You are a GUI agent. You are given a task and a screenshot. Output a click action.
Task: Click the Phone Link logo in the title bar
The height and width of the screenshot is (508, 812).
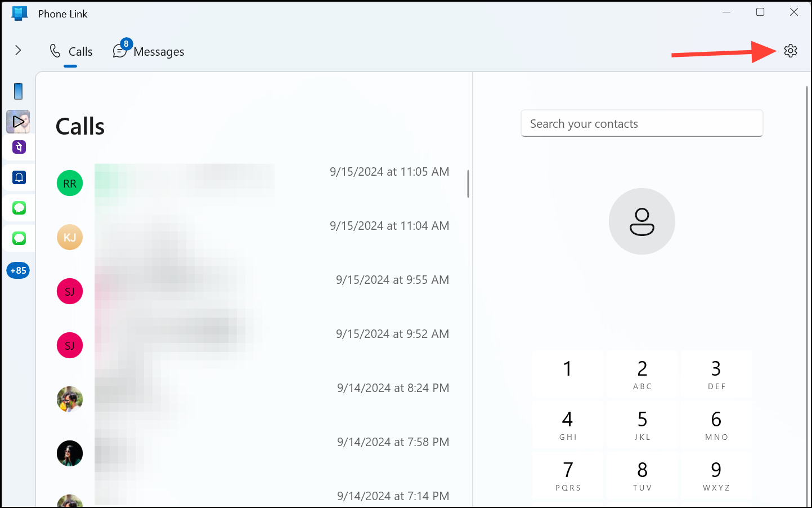pos(19,13)
